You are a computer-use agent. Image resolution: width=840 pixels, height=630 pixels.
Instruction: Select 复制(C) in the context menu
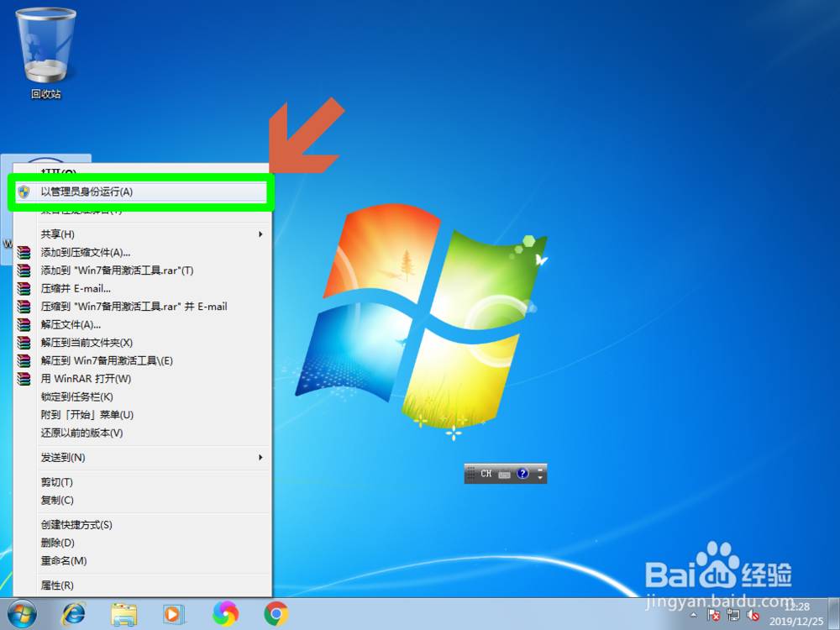point(143,501)
